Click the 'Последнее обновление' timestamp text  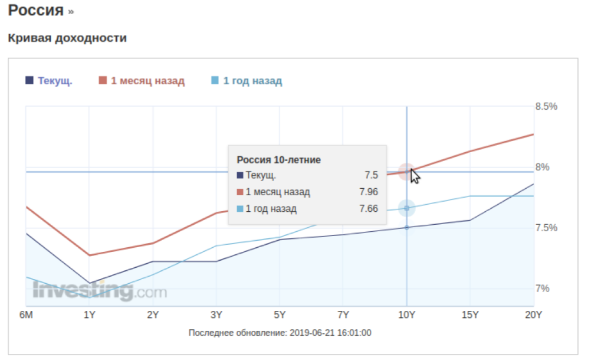point(280,333)
